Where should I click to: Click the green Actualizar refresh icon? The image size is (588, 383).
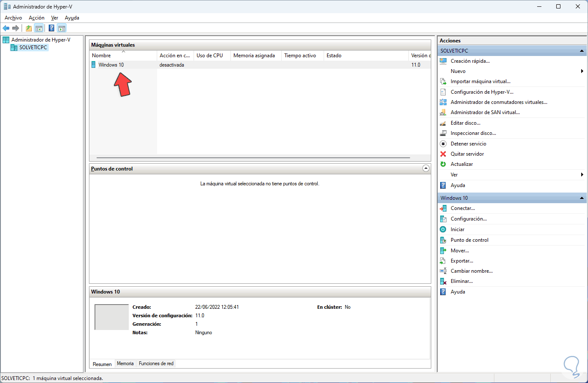tap(443, 164)
